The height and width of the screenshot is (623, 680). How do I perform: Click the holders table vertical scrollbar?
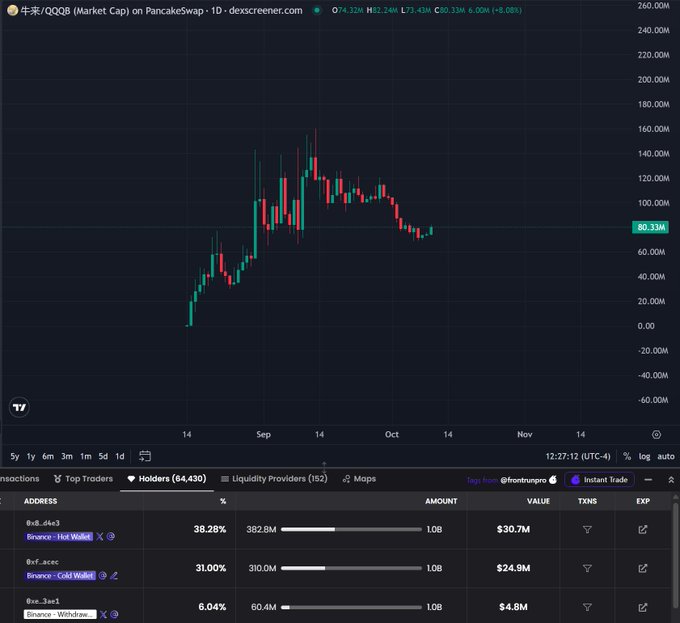pyautogui.click(x=675, y=555)
